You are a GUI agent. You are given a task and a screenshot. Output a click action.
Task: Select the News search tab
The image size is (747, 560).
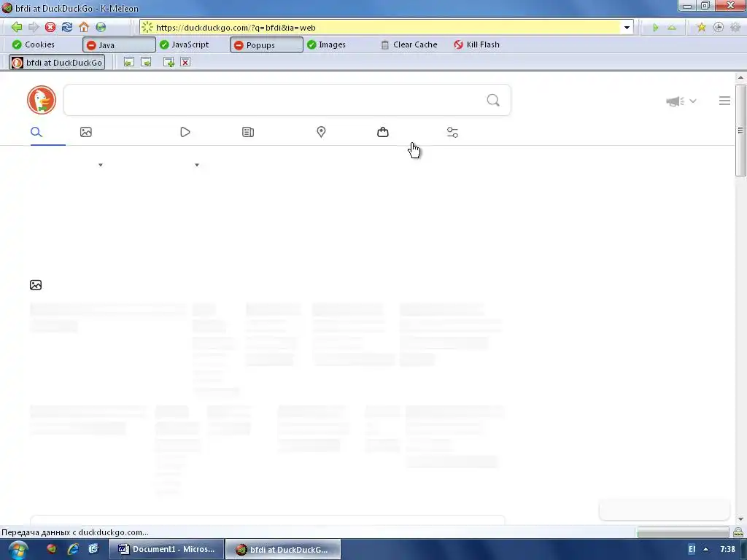coord(248,132)
